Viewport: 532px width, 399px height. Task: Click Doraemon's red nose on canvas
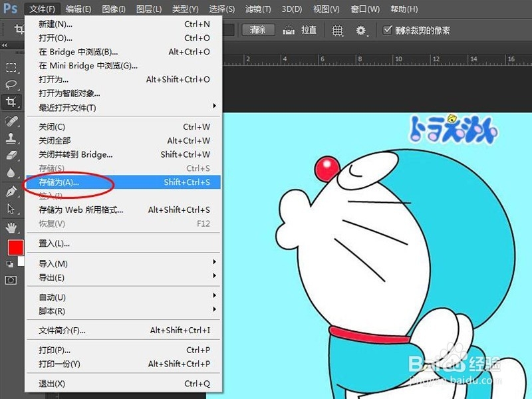pos(327,168)
